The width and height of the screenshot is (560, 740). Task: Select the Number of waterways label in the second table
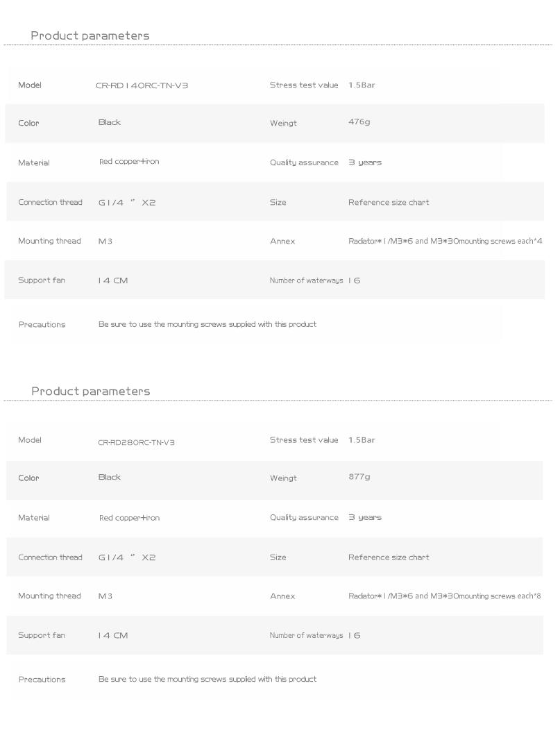pos(306,636)
